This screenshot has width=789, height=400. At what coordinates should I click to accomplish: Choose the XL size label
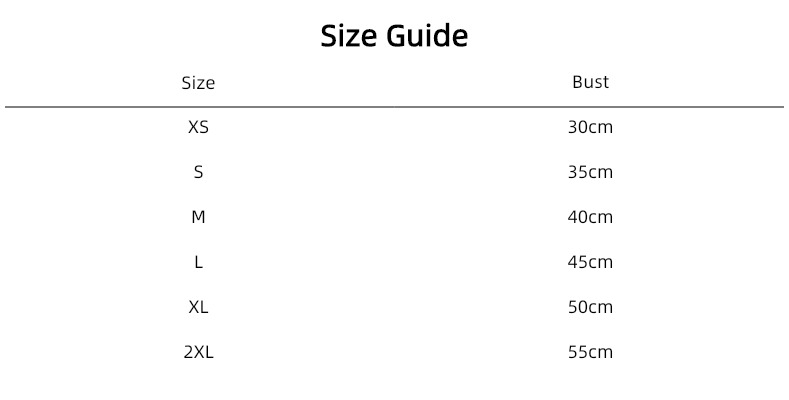pos(198,307)
